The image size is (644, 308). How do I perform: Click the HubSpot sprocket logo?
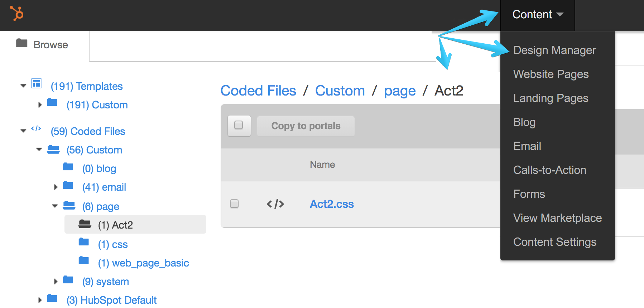point(16,14)
